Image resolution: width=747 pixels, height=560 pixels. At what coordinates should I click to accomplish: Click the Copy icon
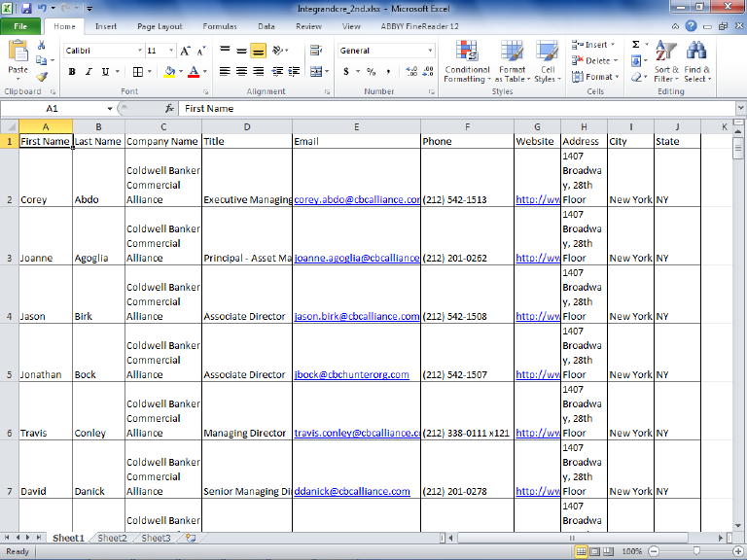click(x=42, y=60)
